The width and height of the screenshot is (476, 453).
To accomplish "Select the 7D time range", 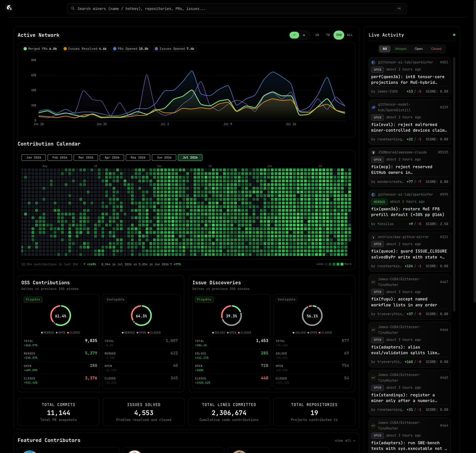I will [328, 35].
